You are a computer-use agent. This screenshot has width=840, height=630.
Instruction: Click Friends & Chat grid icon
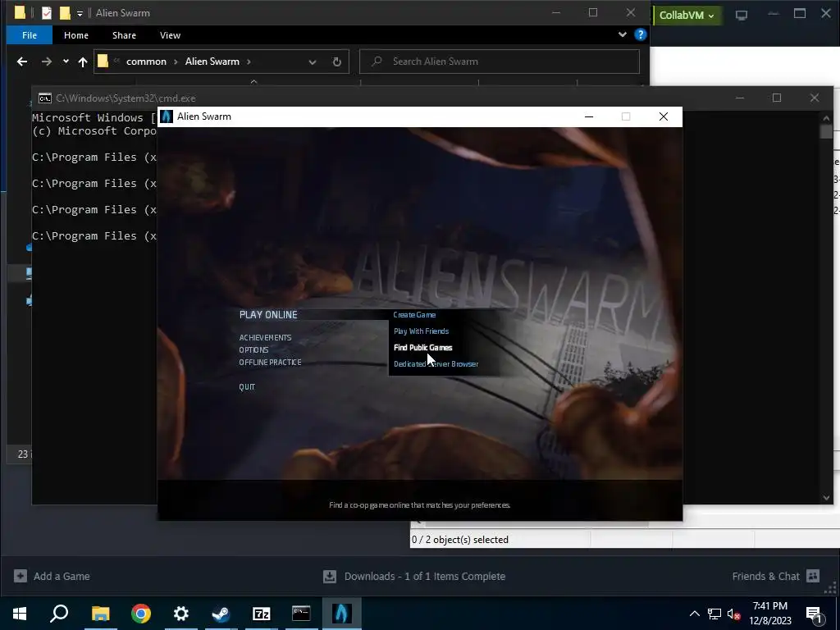[x=813, y=576]
